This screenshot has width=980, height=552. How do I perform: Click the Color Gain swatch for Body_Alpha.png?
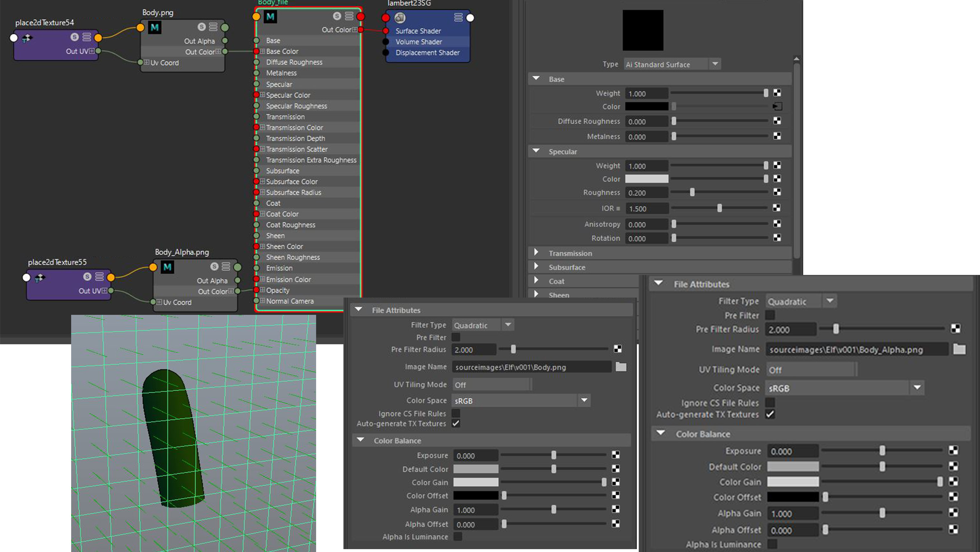point(793,482)
